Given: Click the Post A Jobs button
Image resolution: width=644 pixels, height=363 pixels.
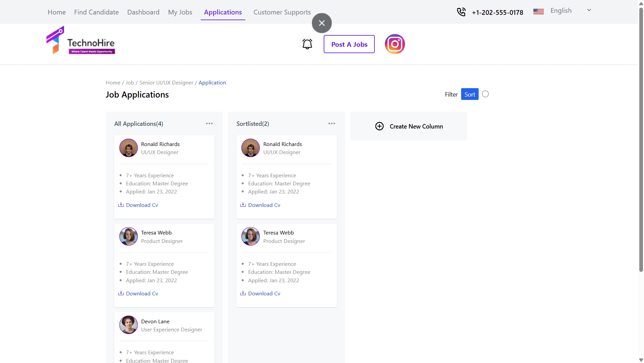Looking at the screenshot, I should pyautogui.click(x=349, y=44).
